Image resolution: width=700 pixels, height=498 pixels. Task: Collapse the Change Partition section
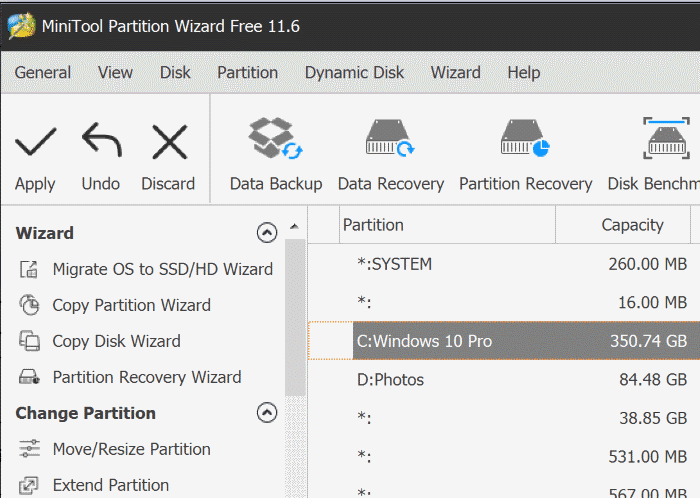click(267, 413)
